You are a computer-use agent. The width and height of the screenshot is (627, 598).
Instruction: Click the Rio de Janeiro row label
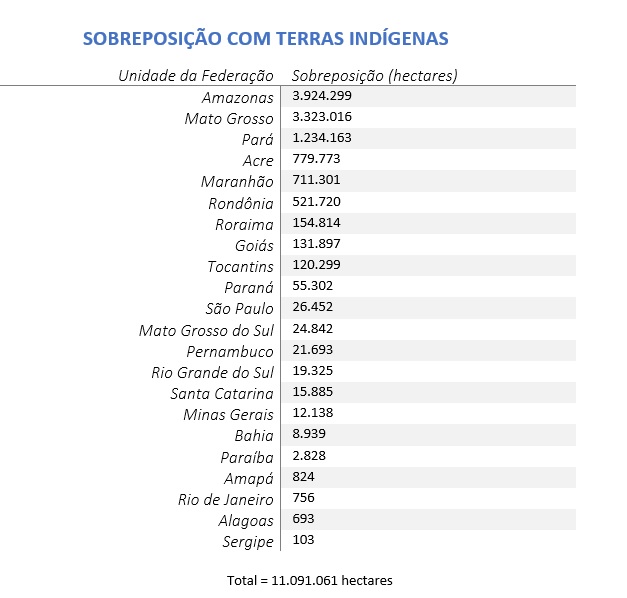[226, 500]
